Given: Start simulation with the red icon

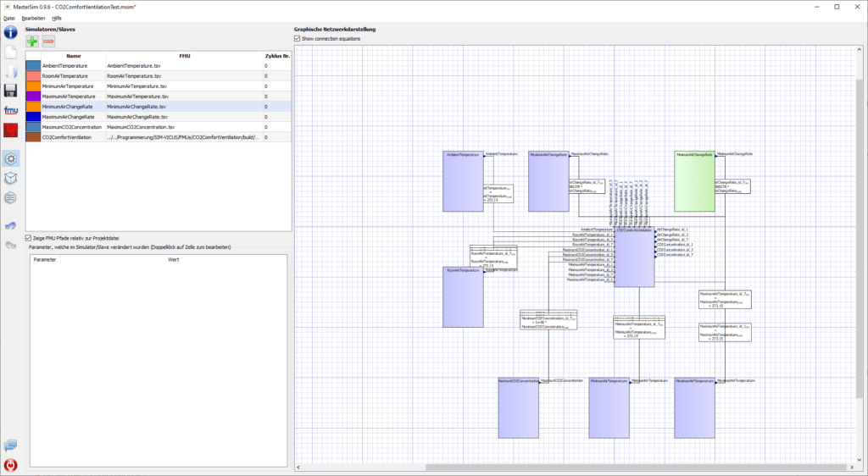Looking at the screenshot, I should click(10, 130).
